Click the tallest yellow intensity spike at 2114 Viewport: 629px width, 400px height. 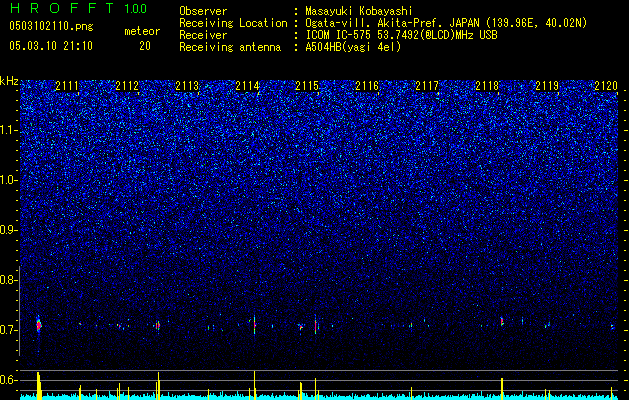coord(255,385)
